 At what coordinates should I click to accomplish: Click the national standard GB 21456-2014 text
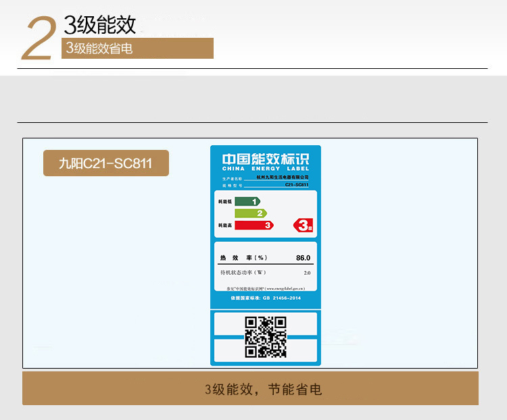point(266,298)
